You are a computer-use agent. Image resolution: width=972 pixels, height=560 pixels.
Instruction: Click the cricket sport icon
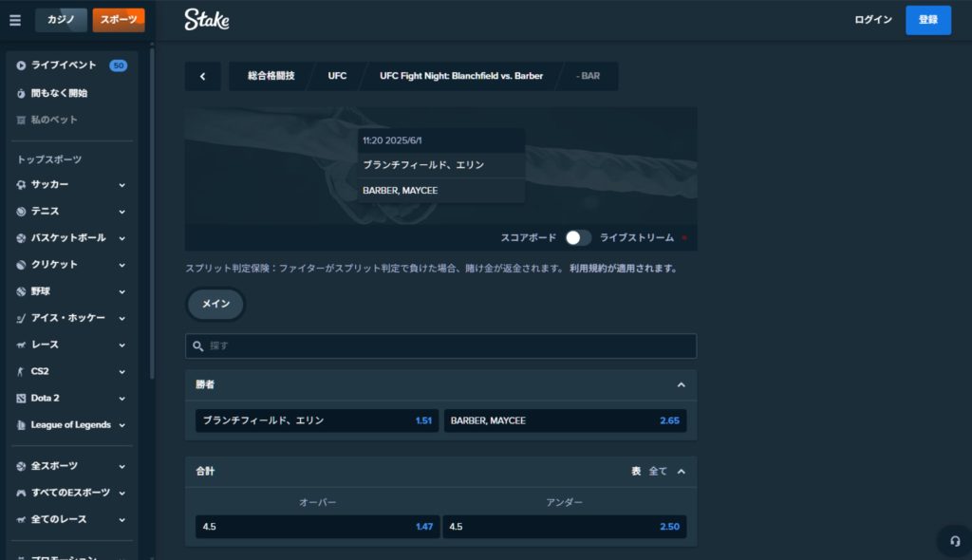(21, 265)
